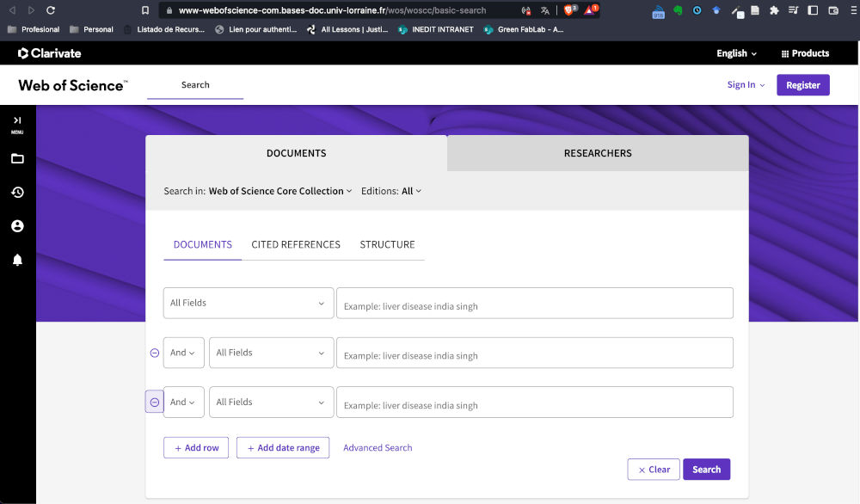Open the English language selector

(736, 53)
